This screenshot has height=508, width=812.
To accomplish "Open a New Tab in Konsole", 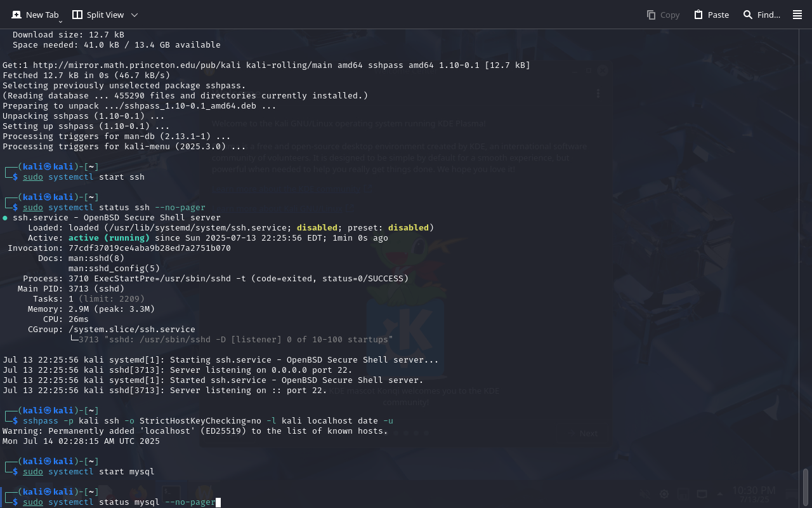I will click(x=35, y=15).
